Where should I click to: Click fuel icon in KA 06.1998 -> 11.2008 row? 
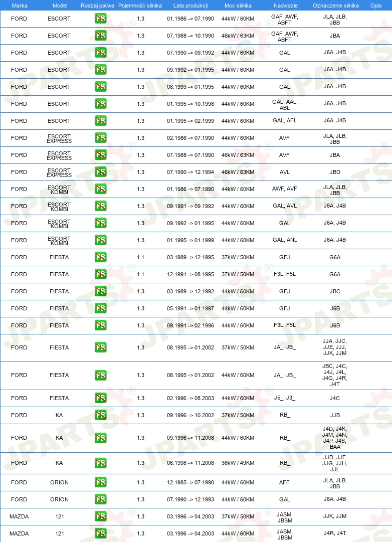pyautogui.click(x=101, y=463)
